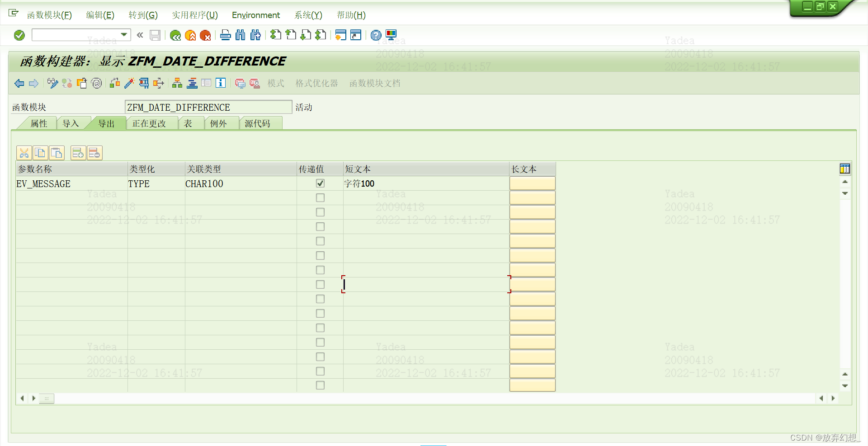Click the forward arrow in application toolbar
Image resolution: width=868 pixels, height=446 pixels.
(34, 83)
